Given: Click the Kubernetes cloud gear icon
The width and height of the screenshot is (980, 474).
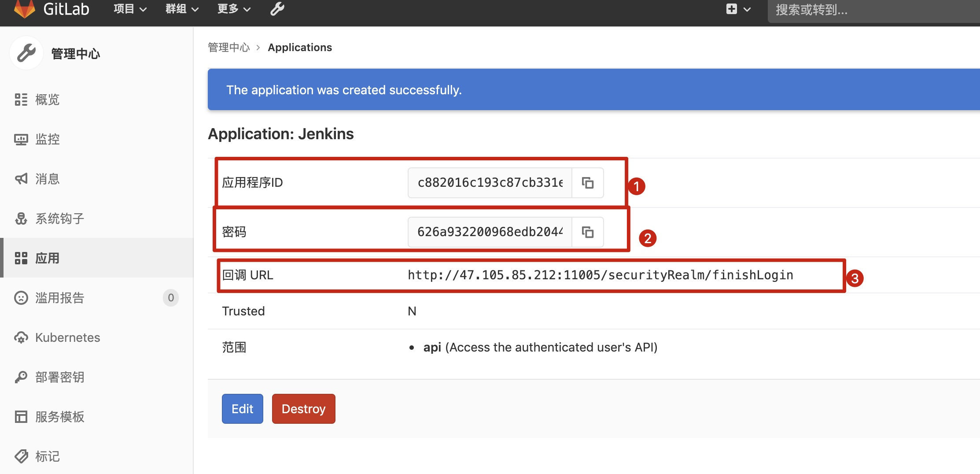Looking at the screenshot, I should click(x=21, y=338).
